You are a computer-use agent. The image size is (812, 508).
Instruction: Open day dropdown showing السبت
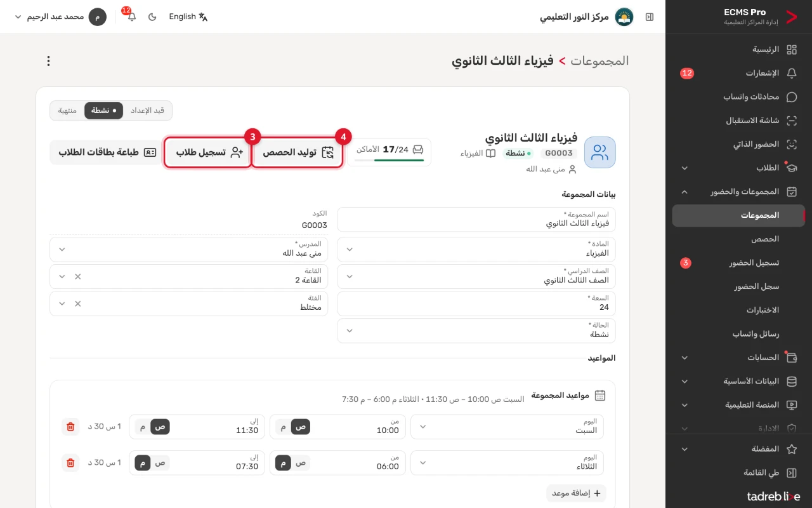click(507, 427)
